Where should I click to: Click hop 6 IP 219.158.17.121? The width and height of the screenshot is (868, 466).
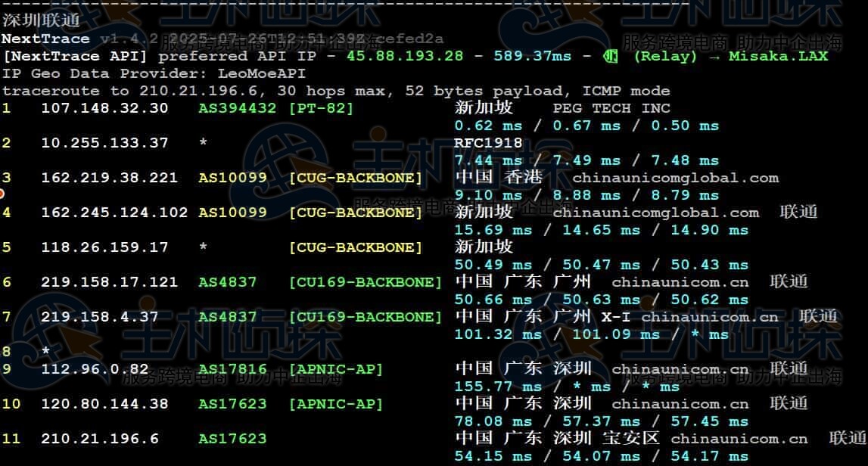click(x=110, y=282)
